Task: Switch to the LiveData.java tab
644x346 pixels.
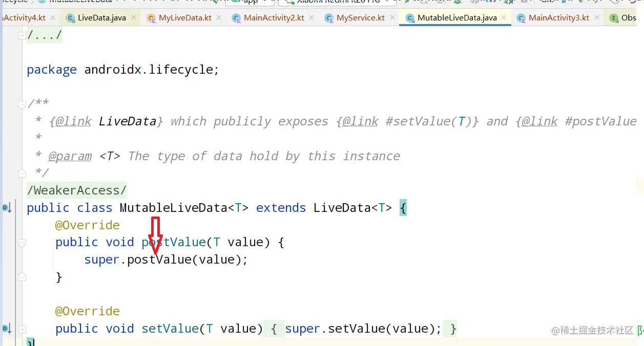Action: (101, 18)
